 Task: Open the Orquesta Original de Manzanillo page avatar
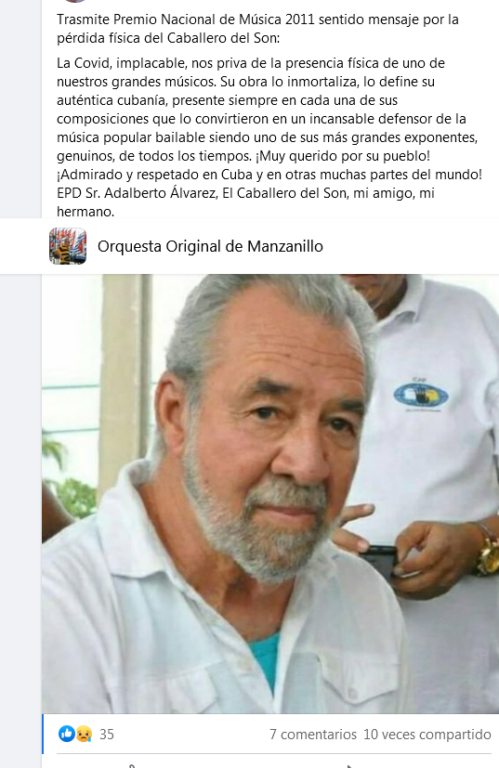coord(68,246)
